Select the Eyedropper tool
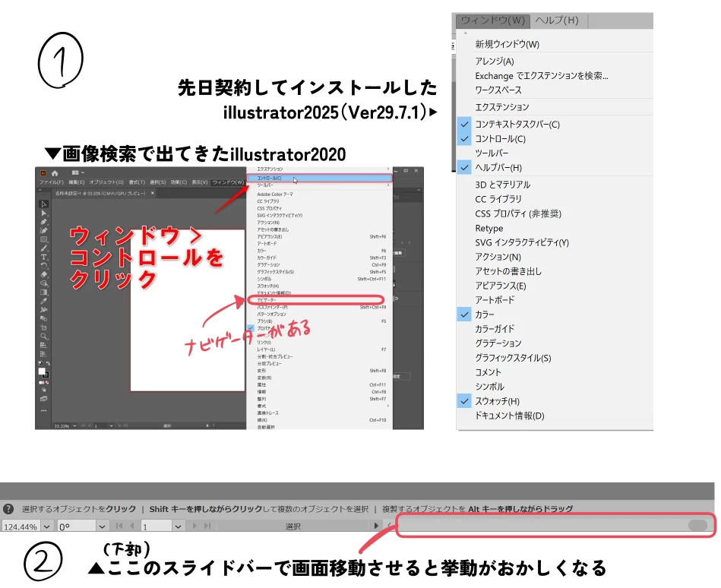This screenshot has width=721, height=588. 43,301
